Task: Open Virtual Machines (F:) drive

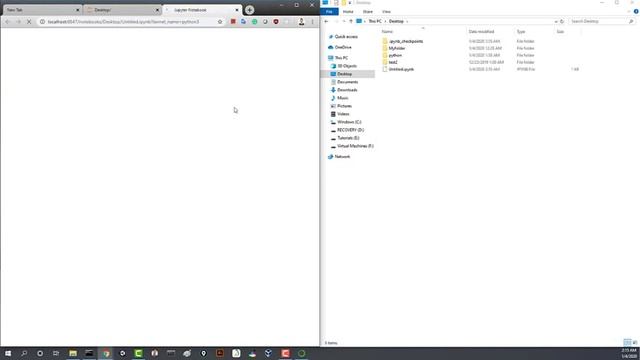Action: (x=355, y=146)
